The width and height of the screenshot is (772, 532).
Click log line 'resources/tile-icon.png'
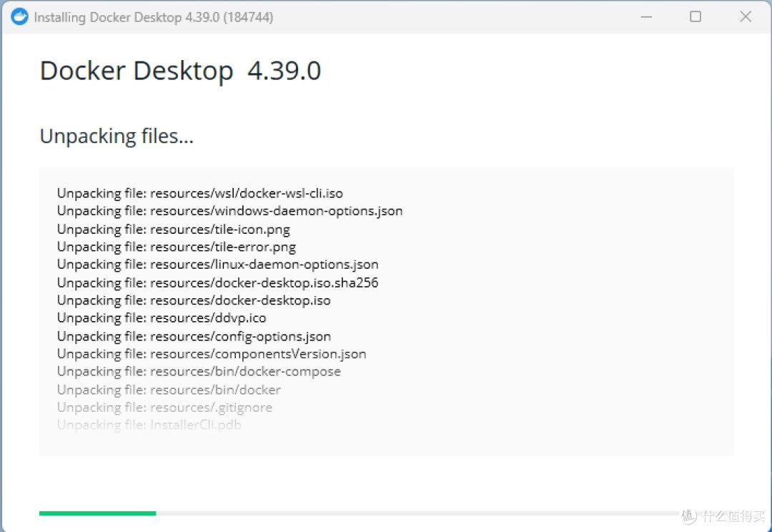pyautogui.click(x=173, y=229)
